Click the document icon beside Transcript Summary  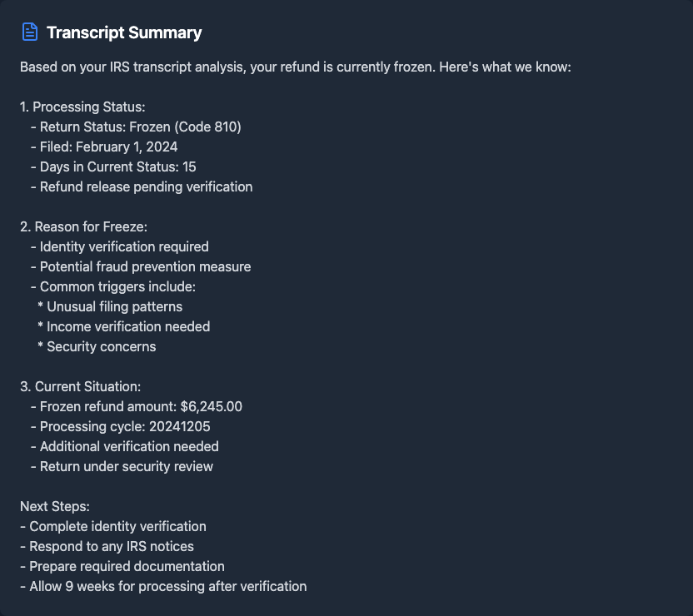[30, 32]
